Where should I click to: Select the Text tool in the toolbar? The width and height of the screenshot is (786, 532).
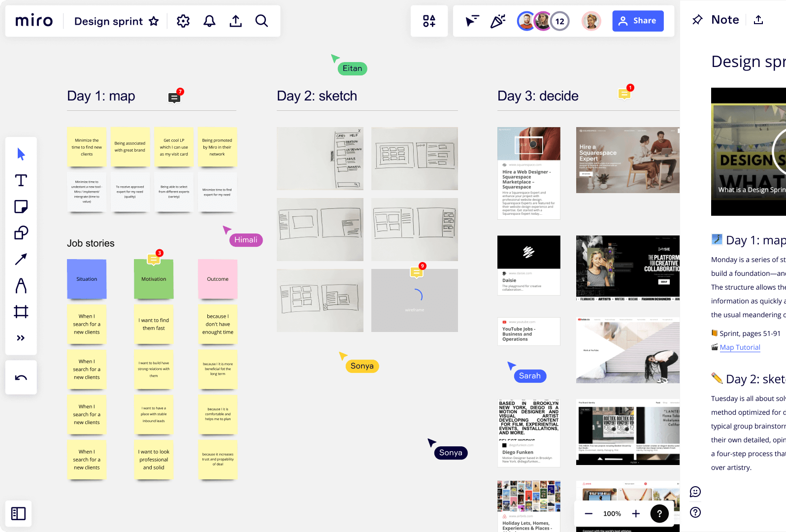tap(21, 180)
